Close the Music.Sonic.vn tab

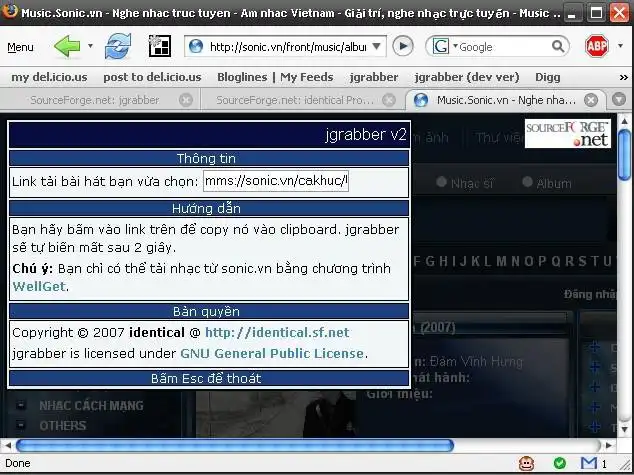pos(591,100)
